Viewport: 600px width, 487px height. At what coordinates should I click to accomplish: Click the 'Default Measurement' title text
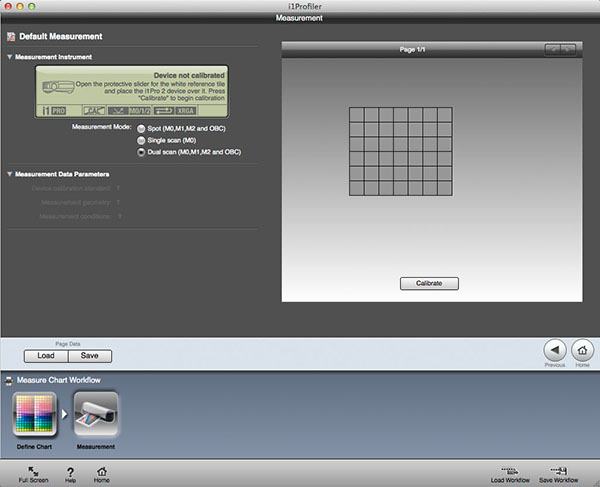(x=61, y=37)
